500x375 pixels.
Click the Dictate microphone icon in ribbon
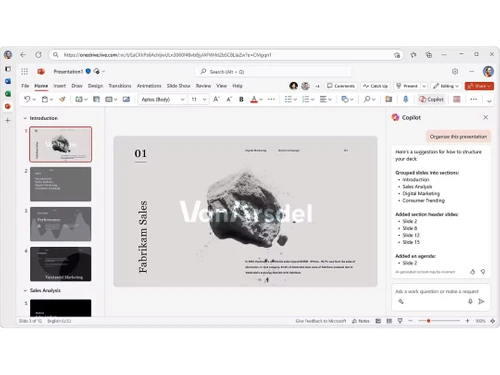(x=406, y=99)
